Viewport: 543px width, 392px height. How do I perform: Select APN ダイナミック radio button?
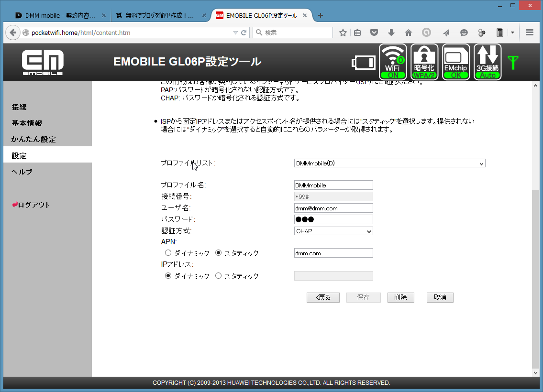[x=168, y=253]
